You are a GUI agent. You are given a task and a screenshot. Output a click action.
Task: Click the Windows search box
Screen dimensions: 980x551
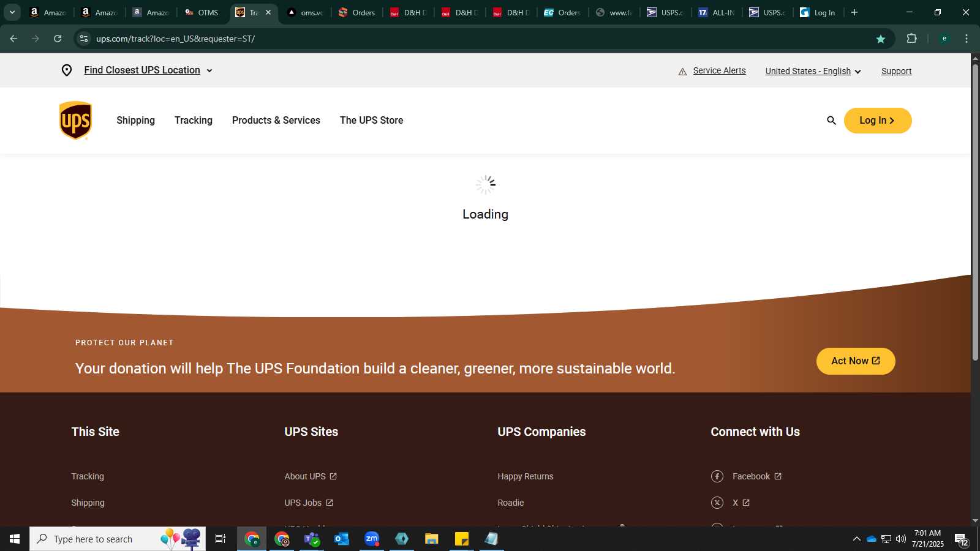click(x=118, y=539)
